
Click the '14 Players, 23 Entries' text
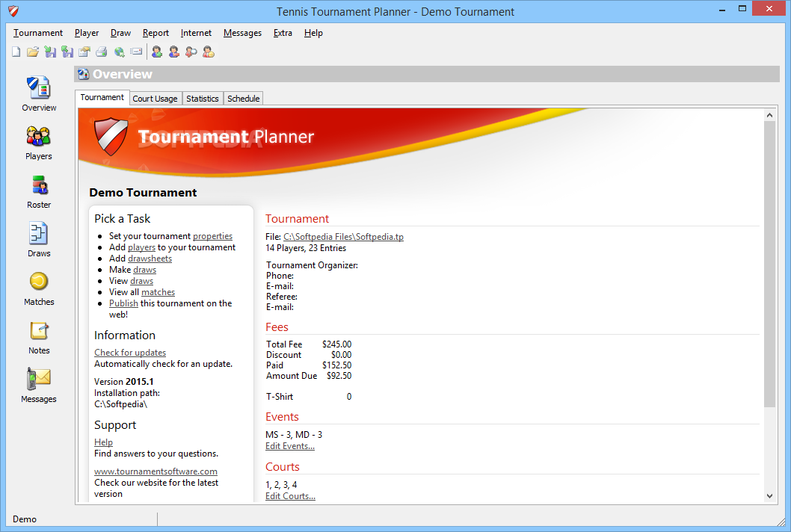306,248
